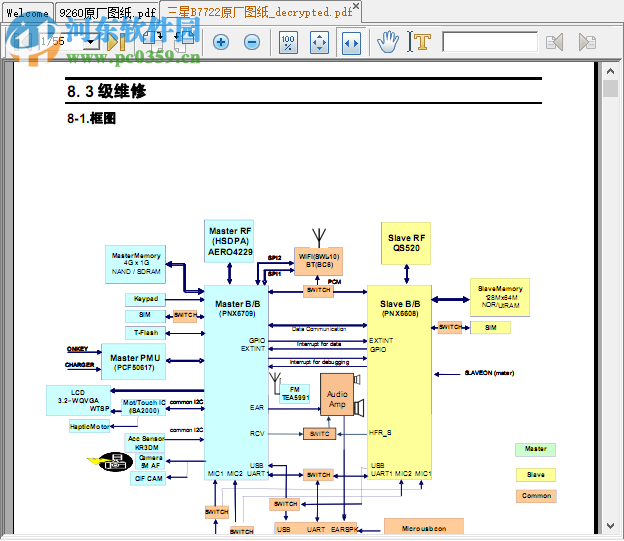Click the Slave B/B (PNX6508) block

[x=399, y=382]
